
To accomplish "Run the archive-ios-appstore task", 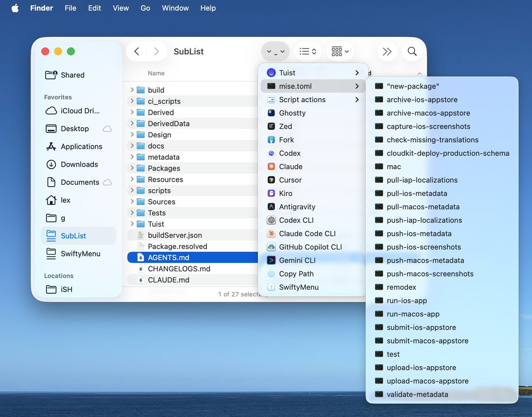I will pos(442,100).
